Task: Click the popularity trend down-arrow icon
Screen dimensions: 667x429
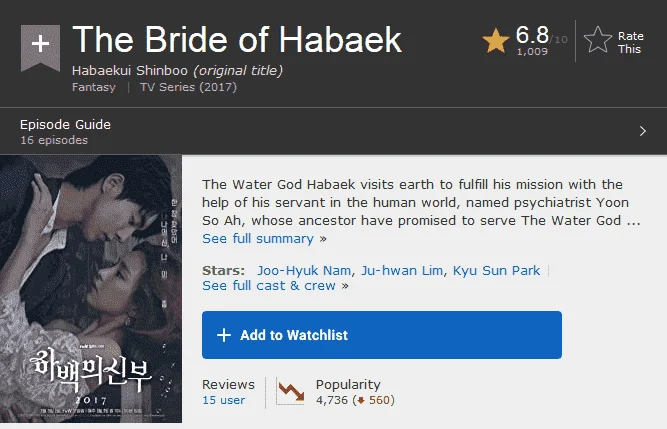Action: (291, 391)
